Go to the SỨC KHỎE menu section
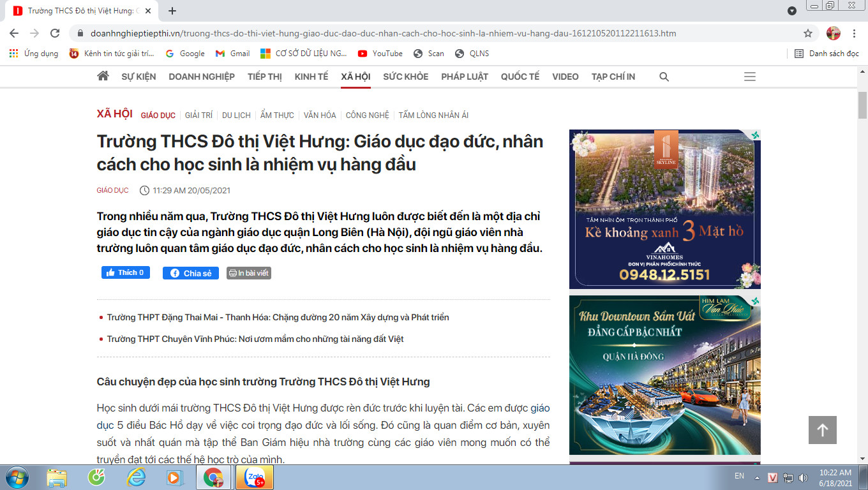 click(x=405, y=77)
